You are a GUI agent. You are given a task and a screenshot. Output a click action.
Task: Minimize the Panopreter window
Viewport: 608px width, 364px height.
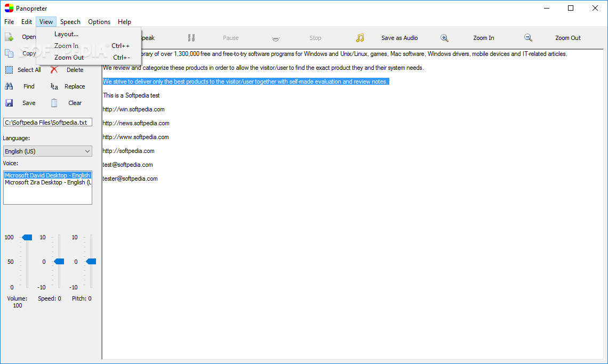[x=547, y=8]
